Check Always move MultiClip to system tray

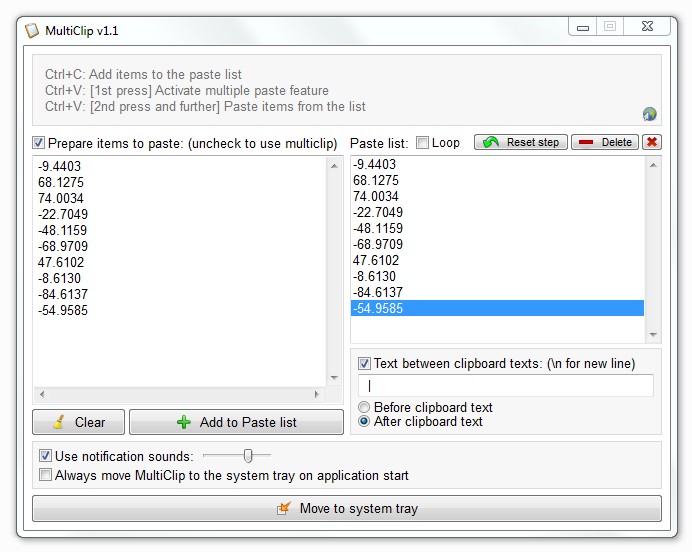click(45, 475)
